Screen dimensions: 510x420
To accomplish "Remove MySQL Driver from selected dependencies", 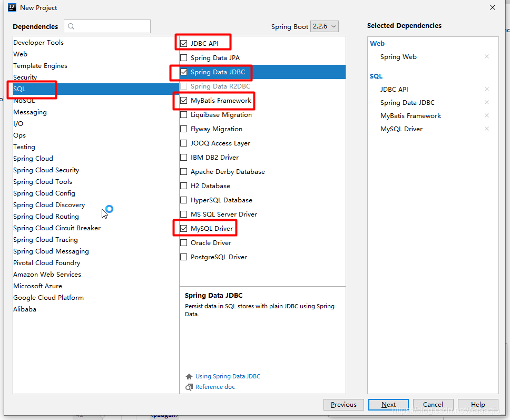I will coord(487,129).
